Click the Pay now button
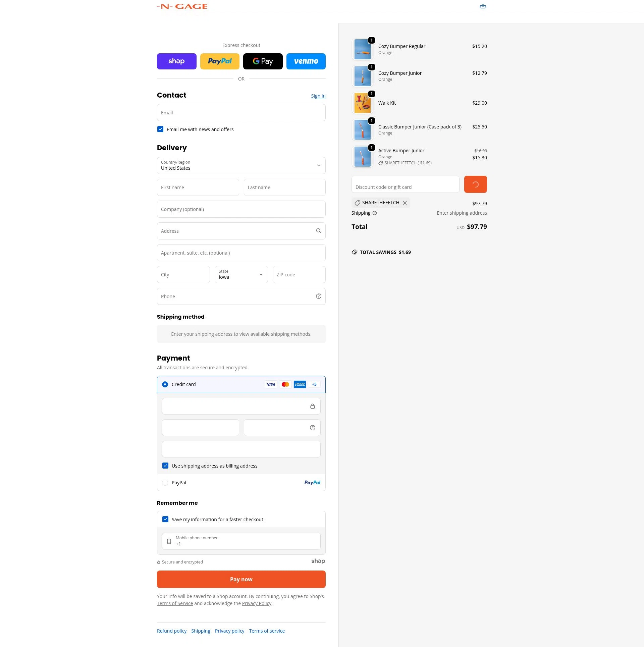 coord(241,579)
